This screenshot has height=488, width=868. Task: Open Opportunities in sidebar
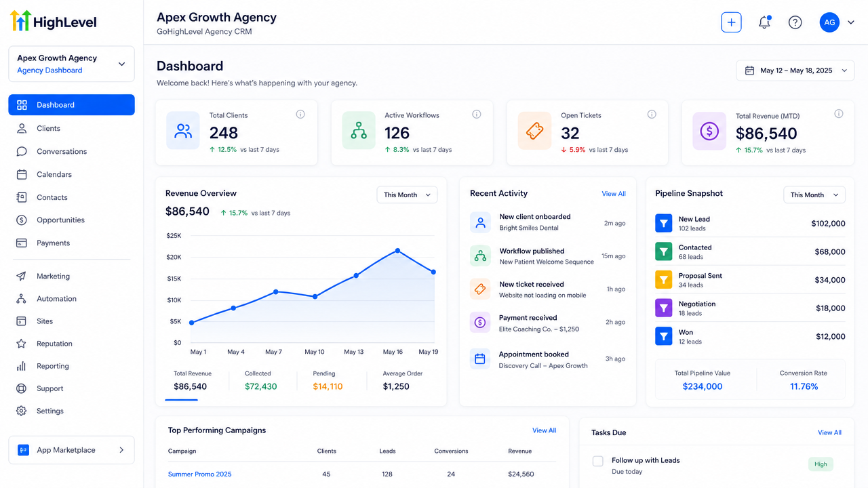71,220
